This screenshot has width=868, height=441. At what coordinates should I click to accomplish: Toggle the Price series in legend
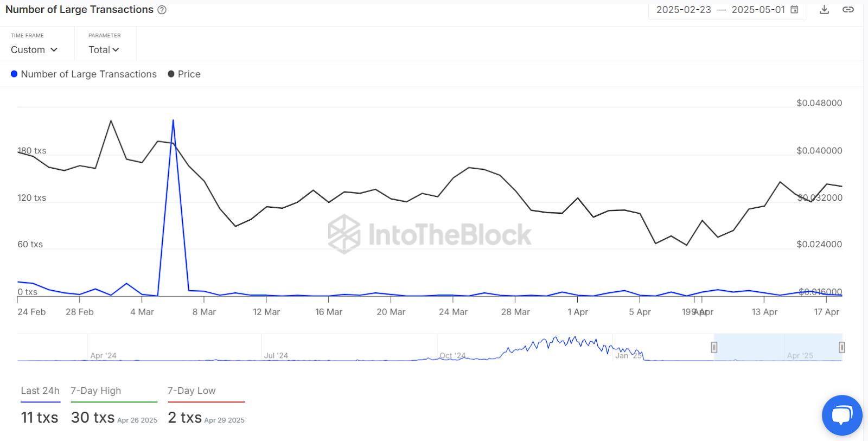click(189, 74)
